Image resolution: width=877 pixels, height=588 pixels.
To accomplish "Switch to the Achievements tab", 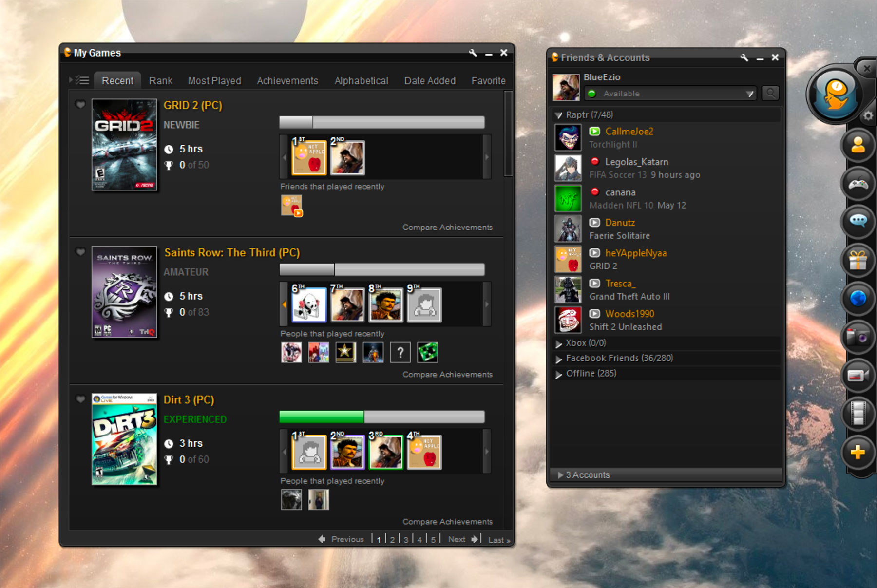I will (x=287, y=81).
